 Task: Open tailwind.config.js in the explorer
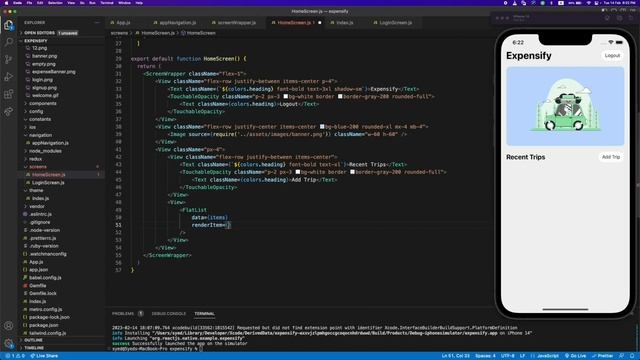click(x=48, y=333)
